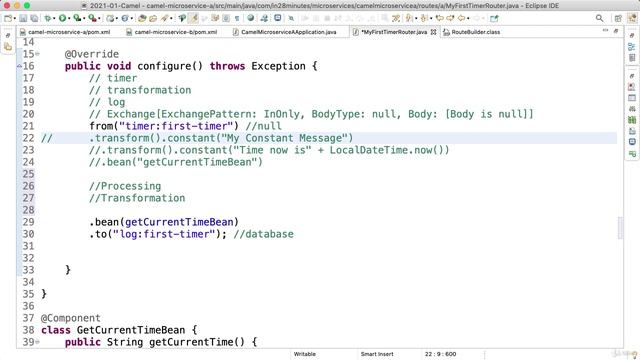640x360 pixels.
Task: Close the MyFirstTimerRouter.java tab
Action: coord(433,32)
